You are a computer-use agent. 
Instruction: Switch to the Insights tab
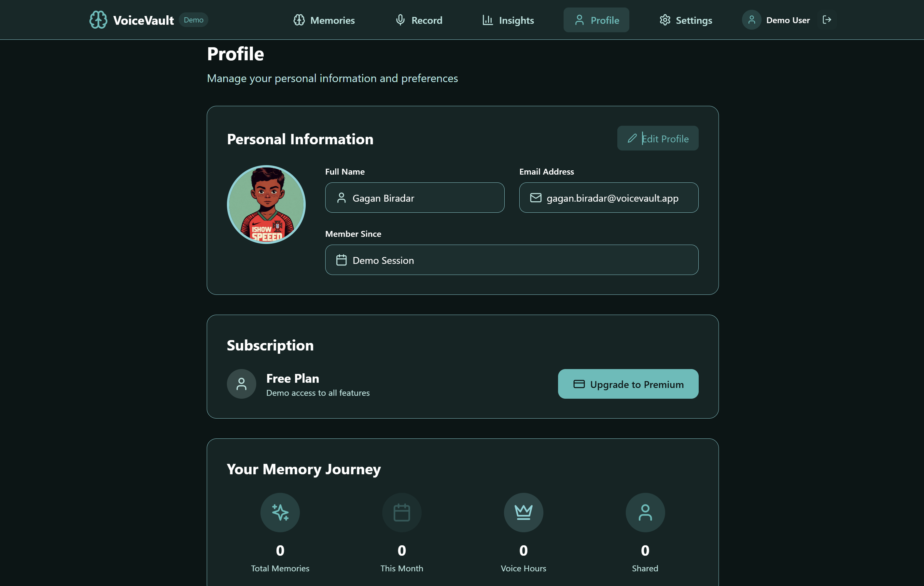point(508,20)
